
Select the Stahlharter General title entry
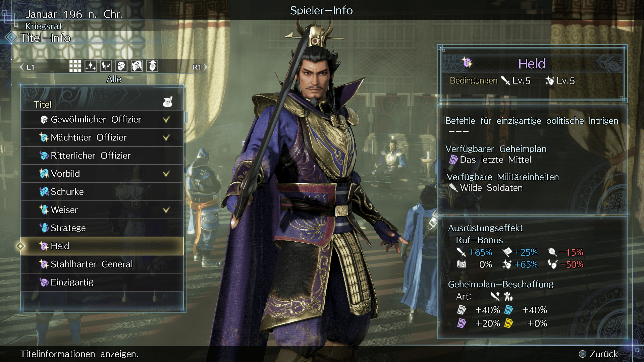coord(102,264)
